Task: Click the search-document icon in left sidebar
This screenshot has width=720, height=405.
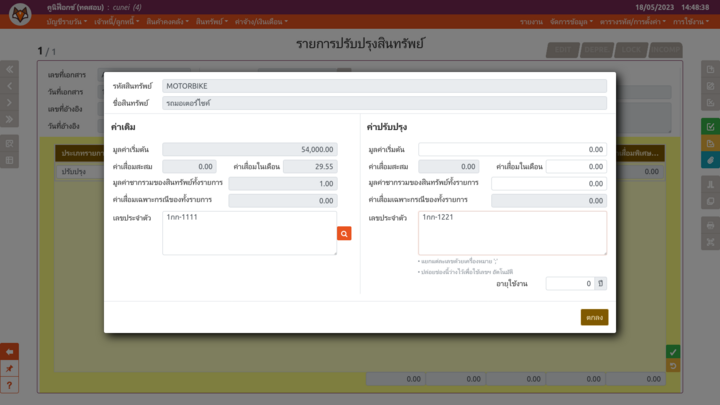Action: pyautogui.click(x=9, y=143)
